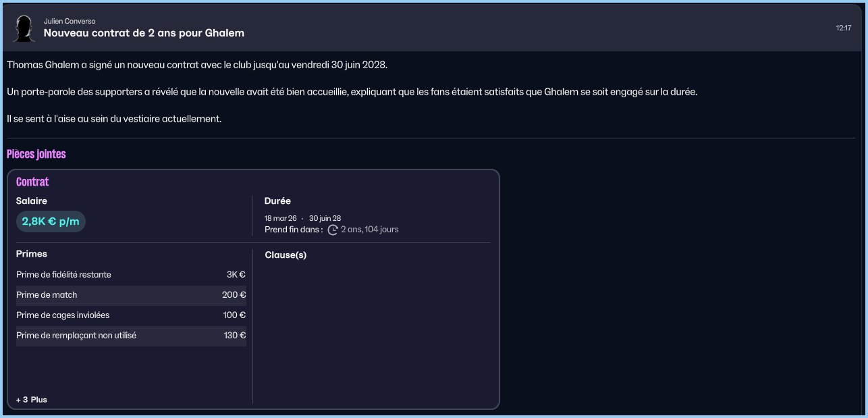The image size is (868, 418).
Task: Select the Prime de match row
Action: tap(131, 295)
